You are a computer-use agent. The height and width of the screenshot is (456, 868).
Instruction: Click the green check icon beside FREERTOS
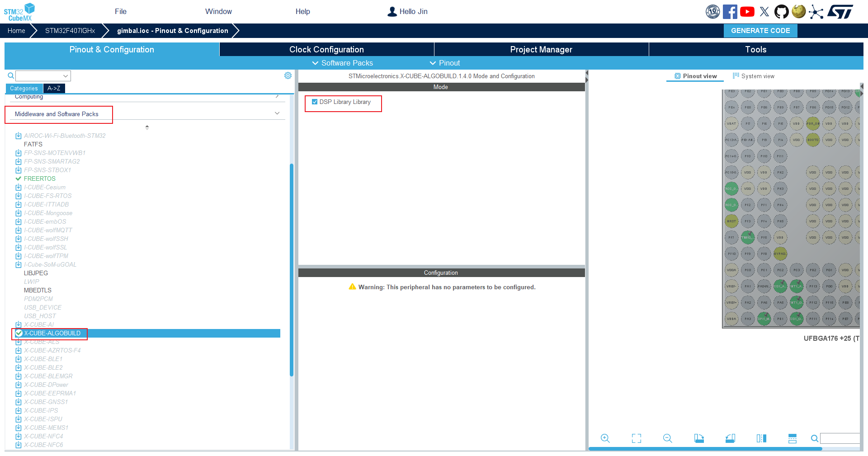point(19,179)
